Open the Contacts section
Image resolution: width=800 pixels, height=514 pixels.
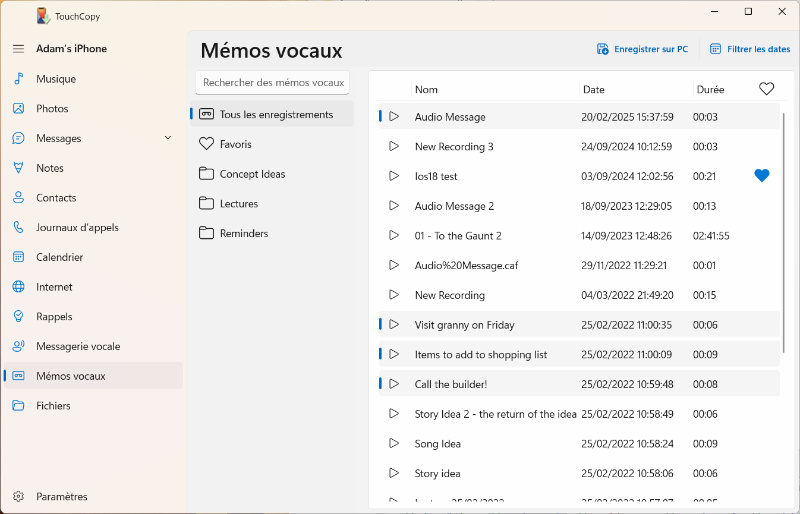93,198
